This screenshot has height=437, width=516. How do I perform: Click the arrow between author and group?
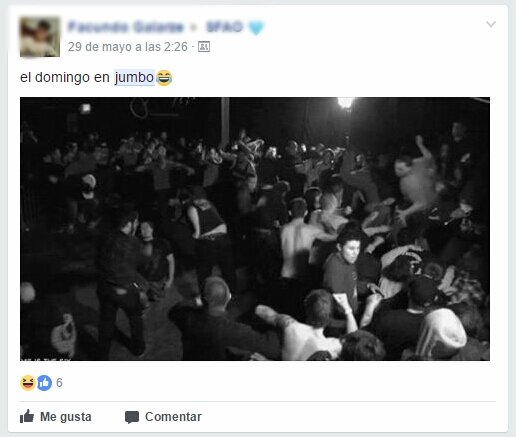click(194, 28)
